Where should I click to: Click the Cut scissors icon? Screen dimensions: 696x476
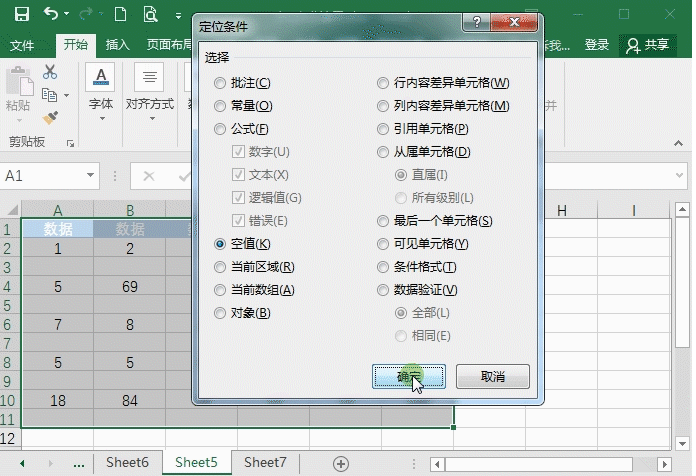click(x=50, y=72)
